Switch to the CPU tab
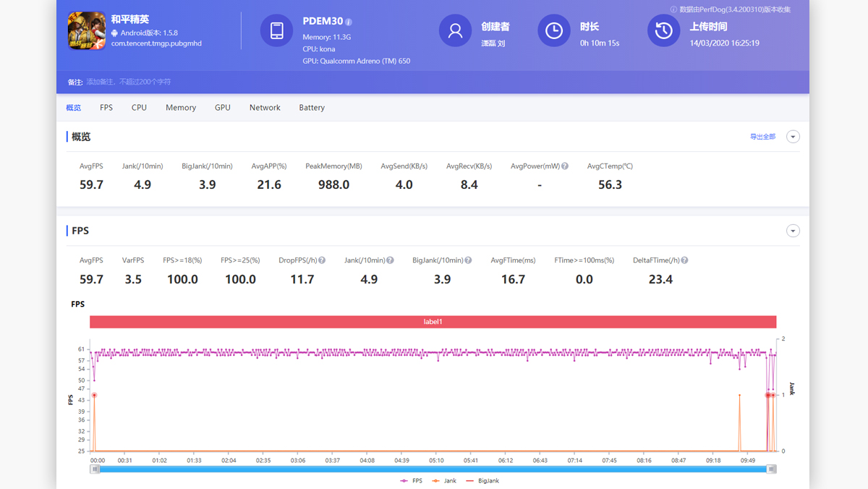Screen dimensions: 868x489 coord(139,107)
